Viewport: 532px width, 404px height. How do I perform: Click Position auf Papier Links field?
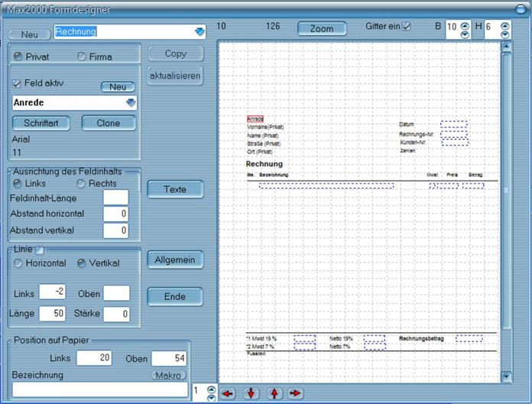click(x=94, y=358)
